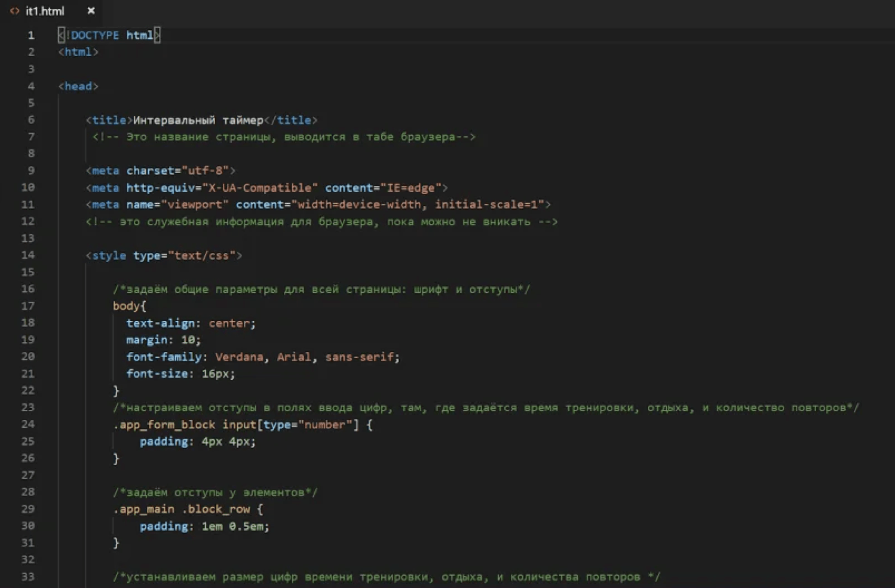This screenshot has height=588, width=895.
Task: Click the closing title tag
Action: coord(290,120)
